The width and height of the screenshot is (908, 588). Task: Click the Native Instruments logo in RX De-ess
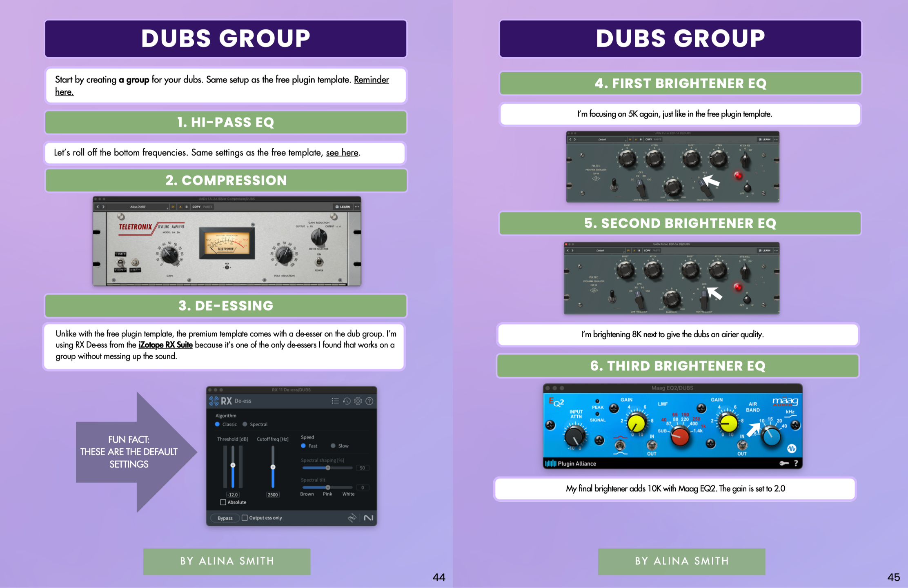(368, 518)
